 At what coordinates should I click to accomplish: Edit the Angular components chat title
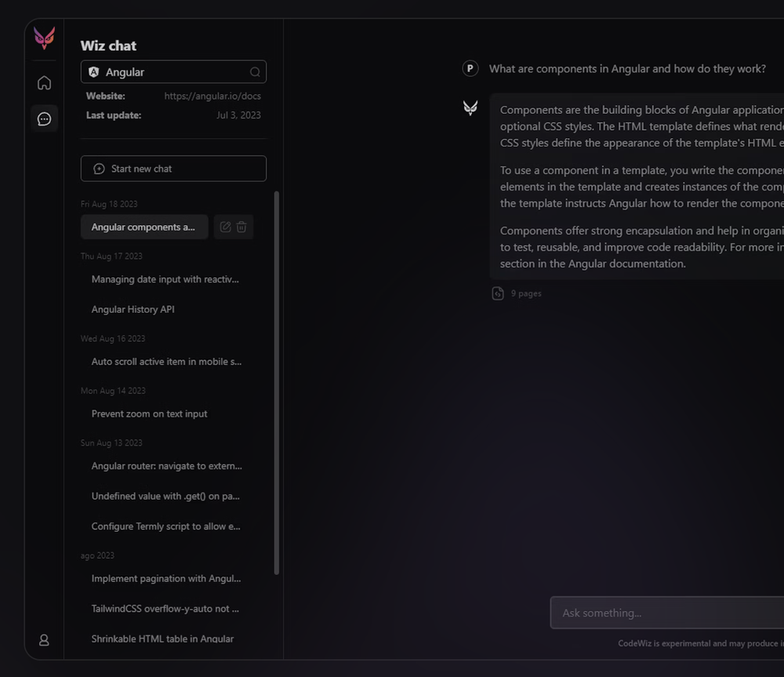click(226, 227)
